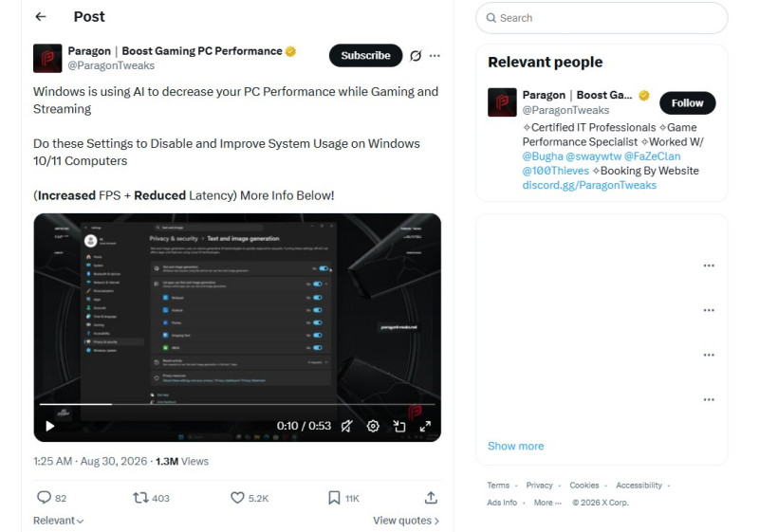Go back using the left arrow icon

point(41,17)
